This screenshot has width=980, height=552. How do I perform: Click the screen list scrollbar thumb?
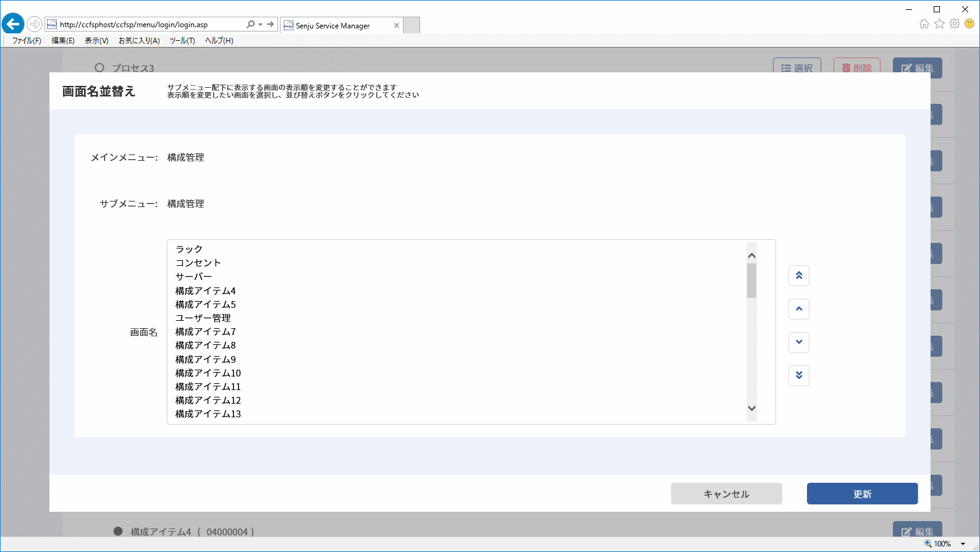[751, 281]
